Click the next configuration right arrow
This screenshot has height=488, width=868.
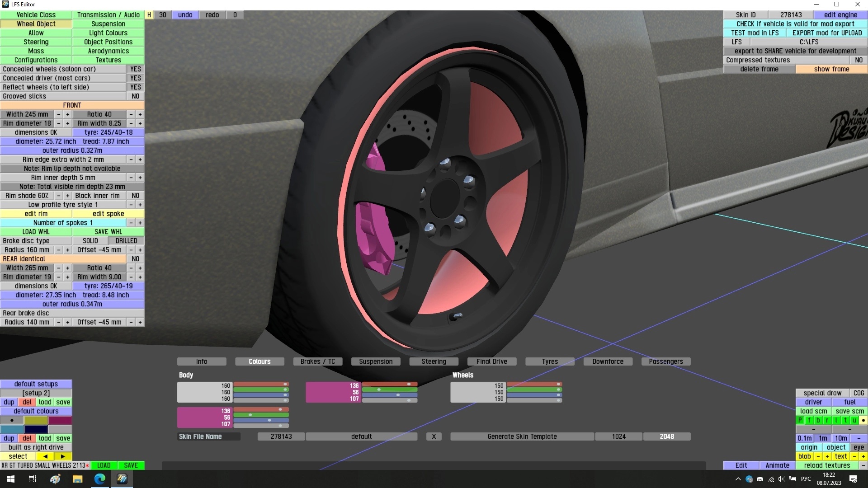(63, 456)
